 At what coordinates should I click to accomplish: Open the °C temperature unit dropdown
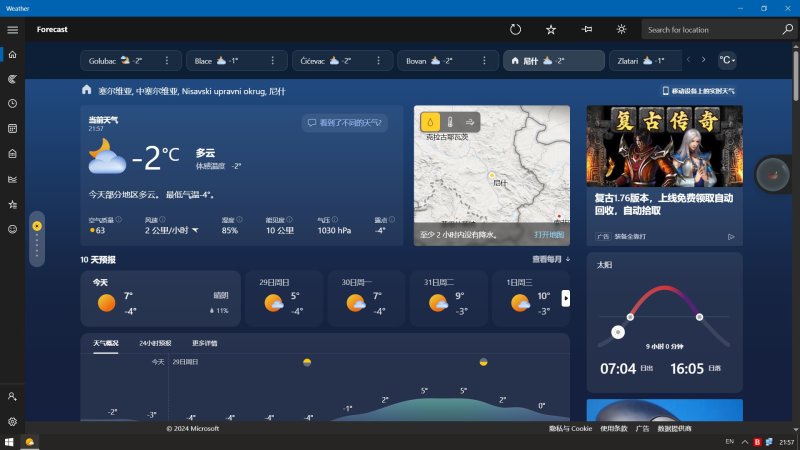(727, 61)
